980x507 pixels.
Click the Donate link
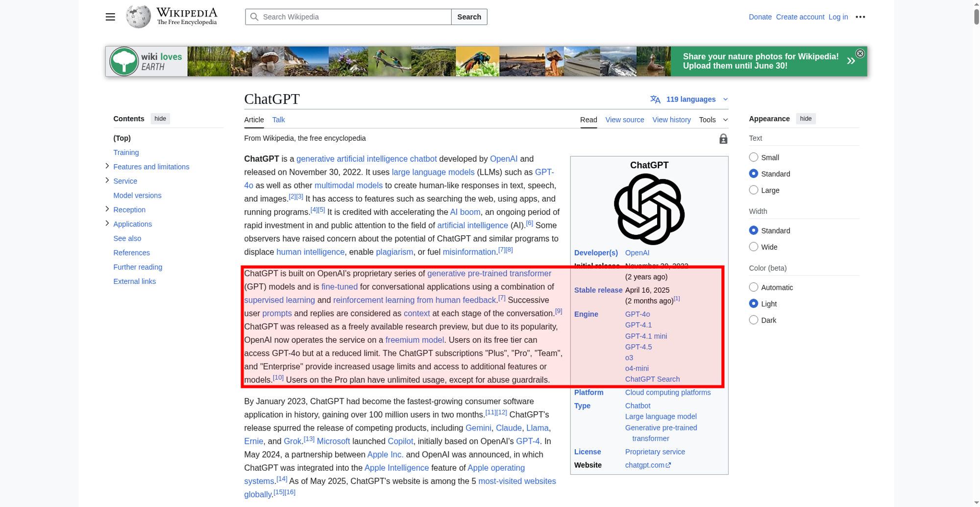[x=760, y=17]
